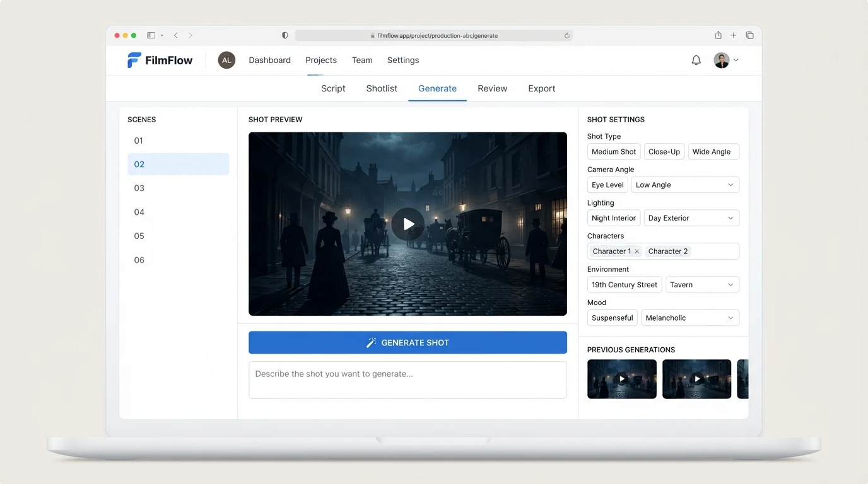Choose Night Interior lighting
Screen dimensions: 868x484
pos(614,218)
